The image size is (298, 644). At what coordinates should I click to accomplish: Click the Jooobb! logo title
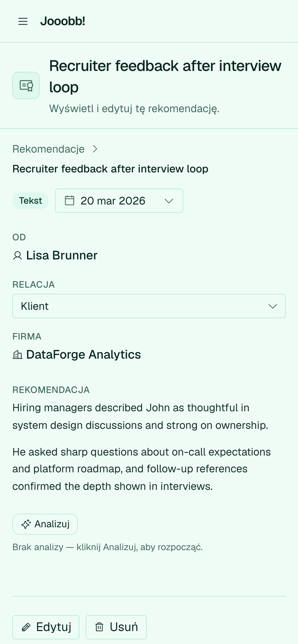[63, 21]
